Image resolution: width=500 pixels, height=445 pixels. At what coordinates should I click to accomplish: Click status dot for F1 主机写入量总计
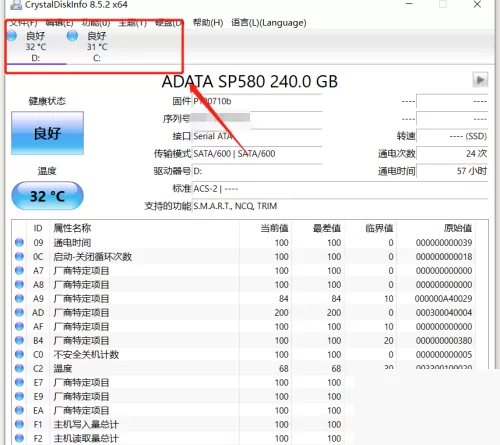19,424
